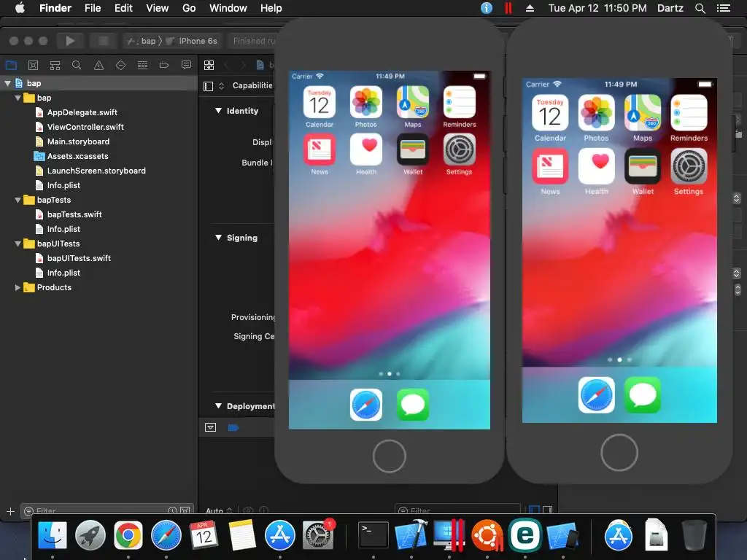This screenshot has width=747, height=560.
Task: Run the bap project with play button
Action: pos(70,41)
